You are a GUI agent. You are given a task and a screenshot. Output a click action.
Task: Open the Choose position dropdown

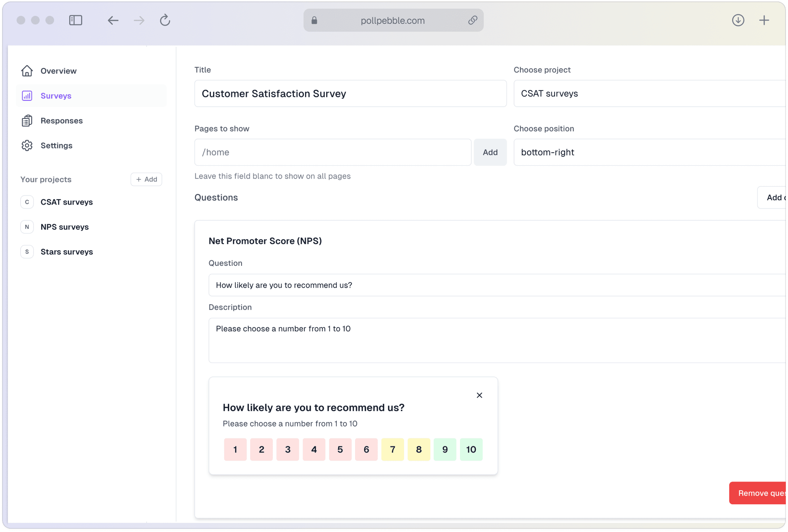click(x=649, y=152)
